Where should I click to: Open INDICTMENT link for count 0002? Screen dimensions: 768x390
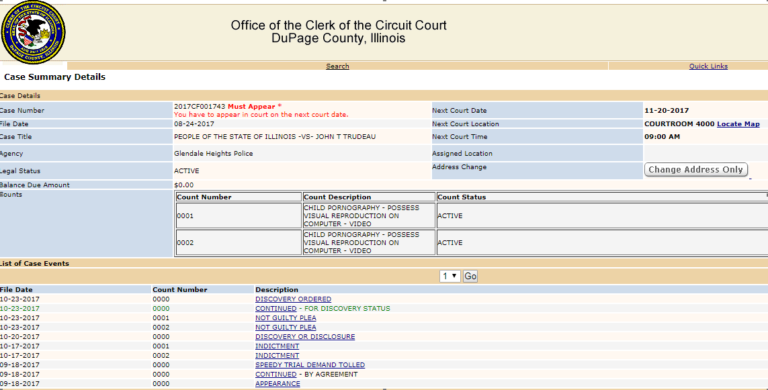coord(277,356)
